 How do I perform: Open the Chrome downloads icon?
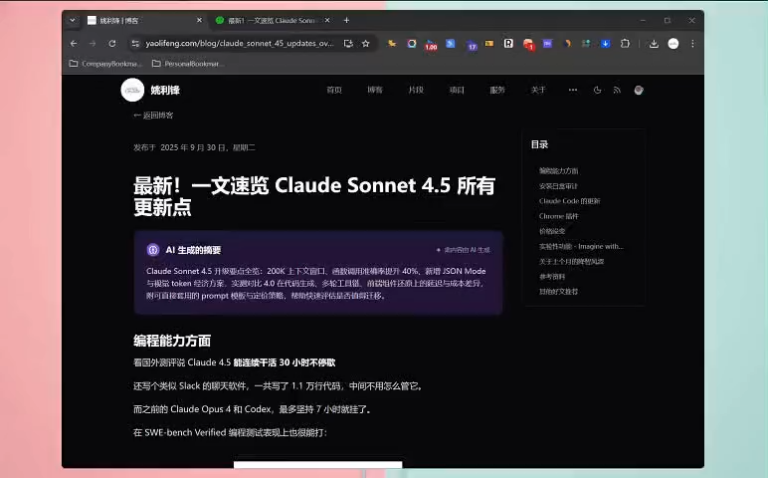pos(653,44)
